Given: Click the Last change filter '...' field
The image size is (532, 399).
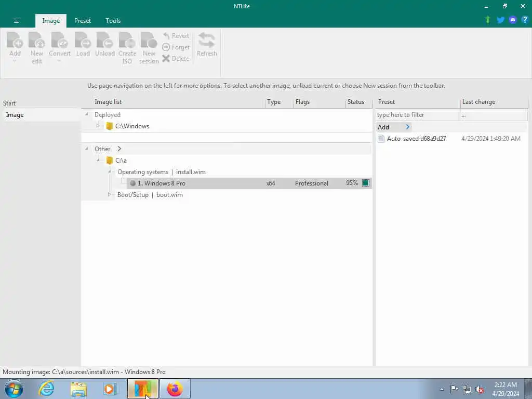Looking at the screenshot, I should 494,115.
